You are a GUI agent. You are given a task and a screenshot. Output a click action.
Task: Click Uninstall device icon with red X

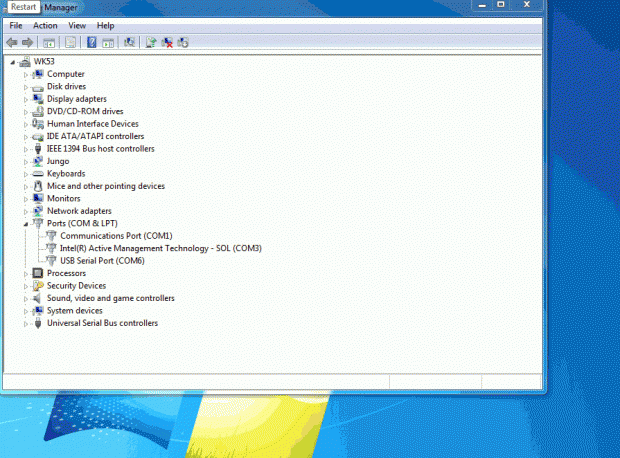167,42
